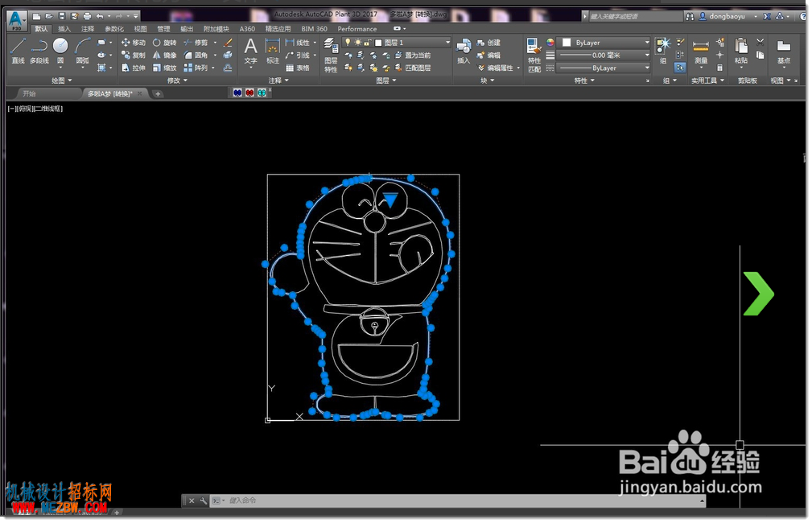Choose the 复制 (Copy) command
This screenshot has width=812, height=523.
coord(134,55)
